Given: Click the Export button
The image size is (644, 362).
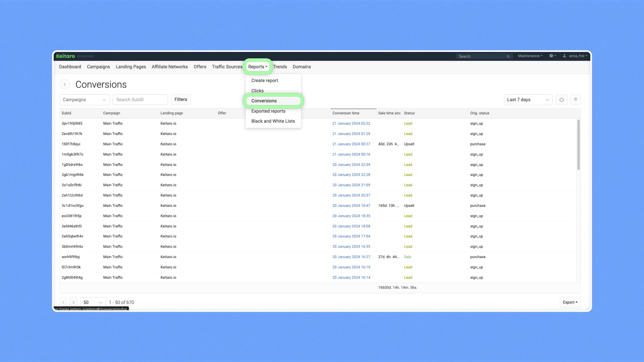Looking at the screenshot, I should tap(570, 302).
